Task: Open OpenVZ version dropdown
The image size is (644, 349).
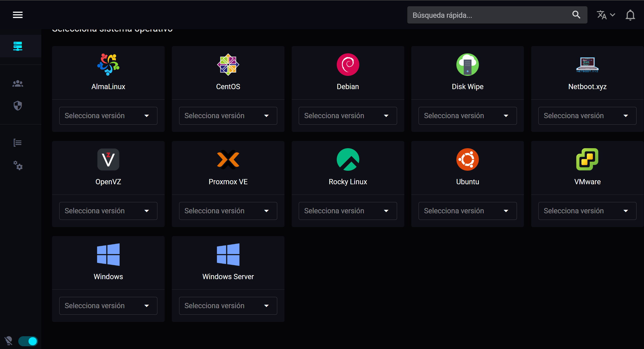Action: click(x=108, y=211)
